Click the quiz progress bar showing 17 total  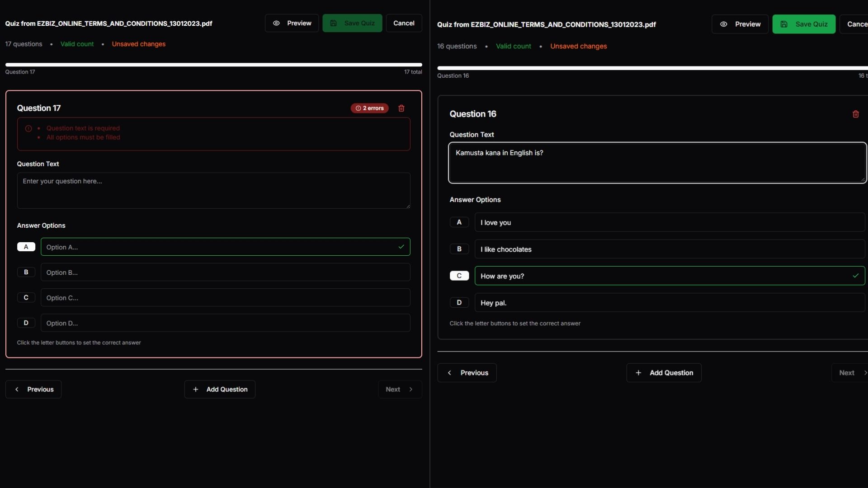(213, 65)
